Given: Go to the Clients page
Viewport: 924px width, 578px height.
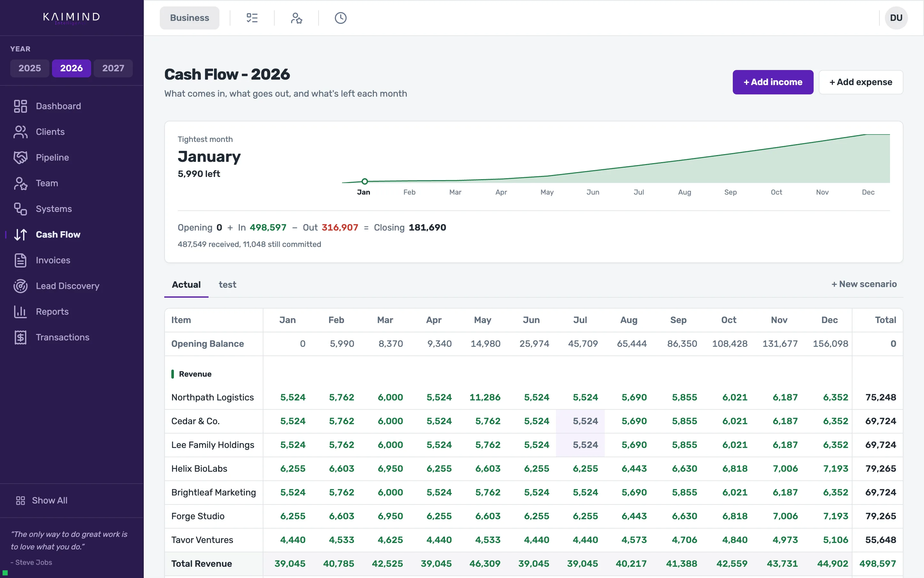Looking at the screenshot, I should point(50,132).
